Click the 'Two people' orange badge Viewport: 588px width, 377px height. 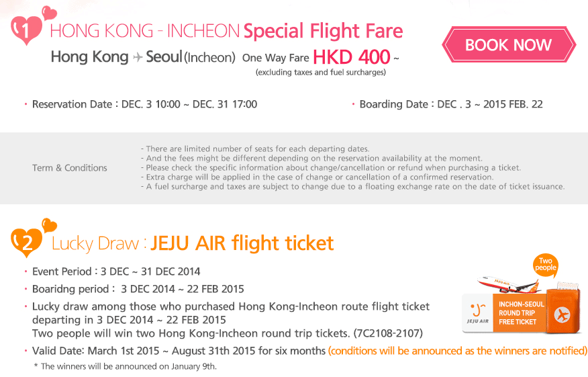click(546, 263)
